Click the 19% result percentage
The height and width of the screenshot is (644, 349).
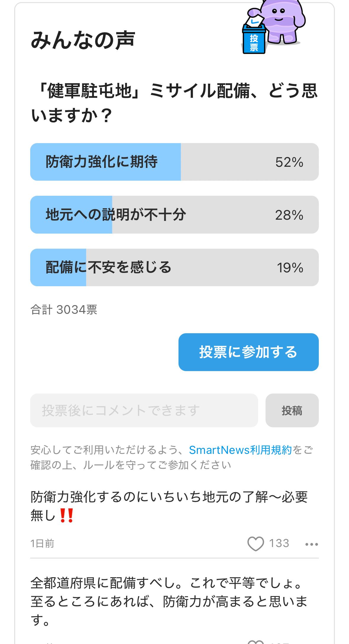pyautogui.click(x=290, y=268)
